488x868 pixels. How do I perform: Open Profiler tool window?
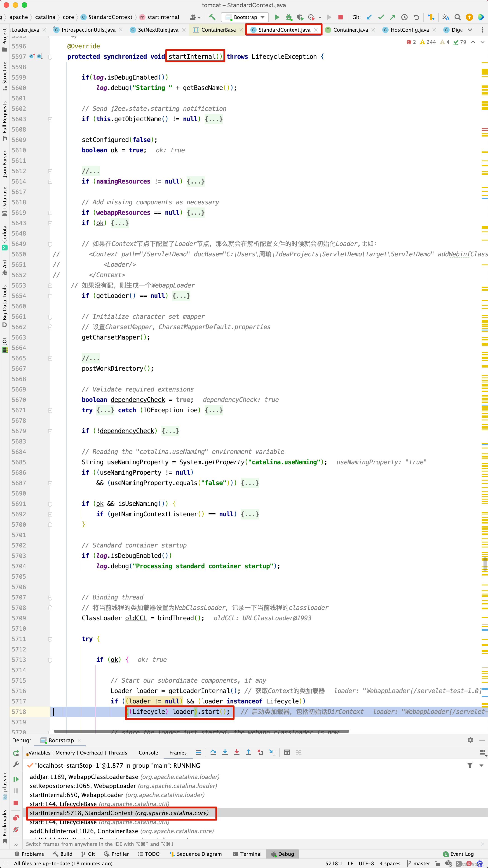pos(117,854)
